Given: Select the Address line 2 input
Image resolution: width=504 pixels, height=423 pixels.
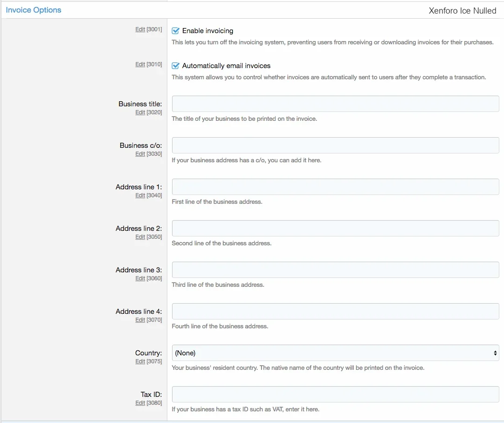Looking at the screenshot, I should pyautogui.click(x=335, y=229).
